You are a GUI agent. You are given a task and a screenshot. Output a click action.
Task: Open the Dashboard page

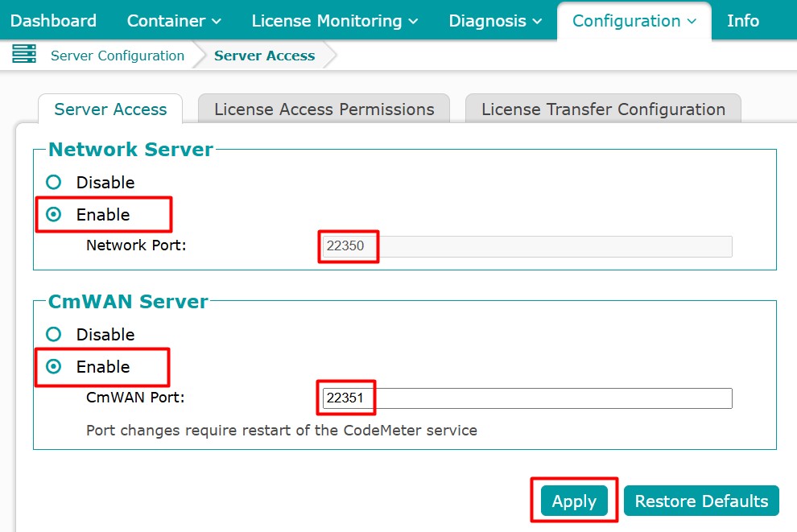(53, 21)
